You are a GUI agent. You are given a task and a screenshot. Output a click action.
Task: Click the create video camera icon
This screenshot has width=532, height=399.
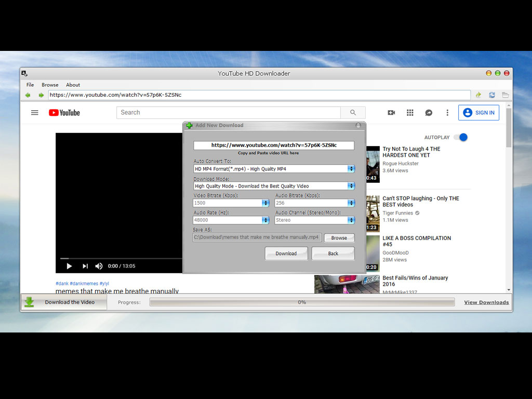(391, 113)
